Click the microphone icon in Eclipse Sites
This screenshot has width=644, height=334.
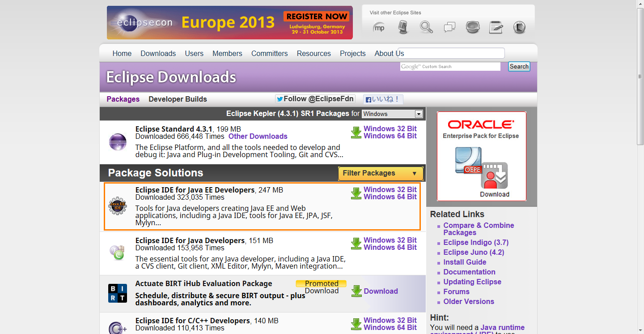[x=403, y=27]
